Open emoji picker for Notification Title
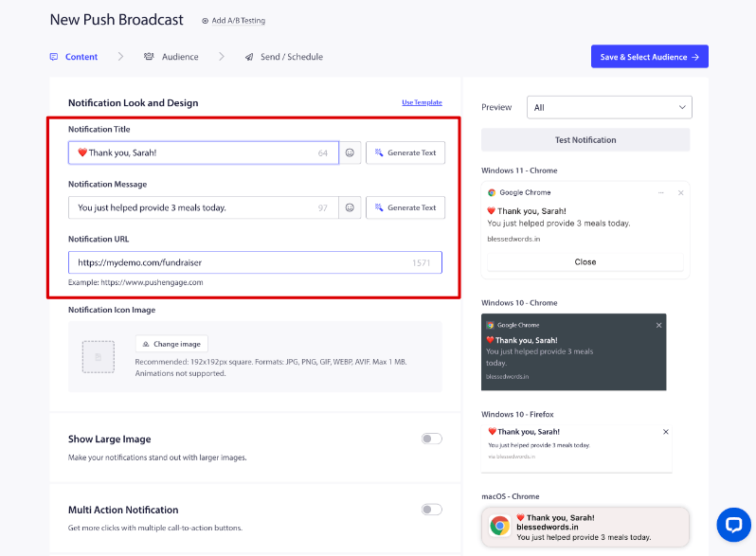756x556 pixels. tap(350, 152)
